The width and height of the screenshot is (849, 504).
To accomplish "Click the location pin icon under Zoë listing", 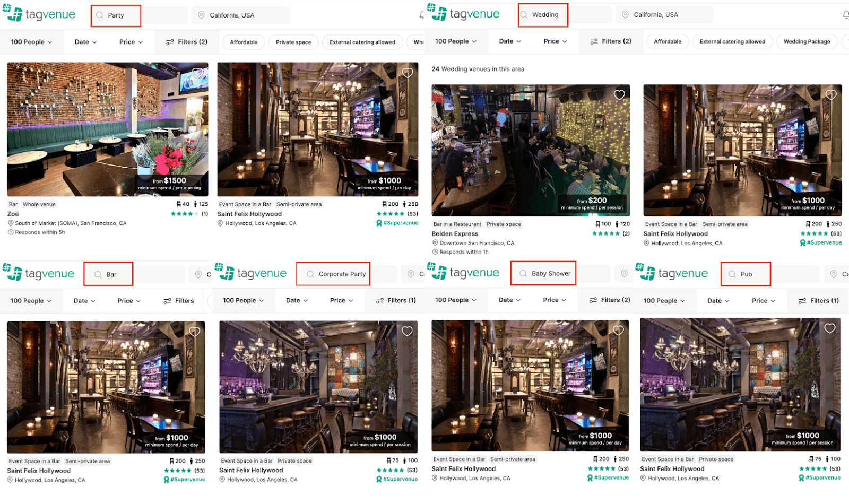I will 11,223.
